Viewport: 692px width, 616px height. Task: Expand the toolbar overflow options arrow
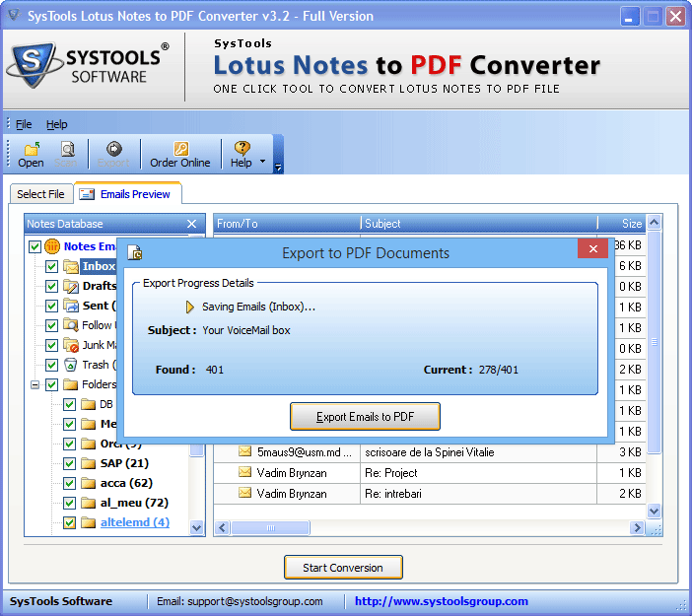(278, 168)
